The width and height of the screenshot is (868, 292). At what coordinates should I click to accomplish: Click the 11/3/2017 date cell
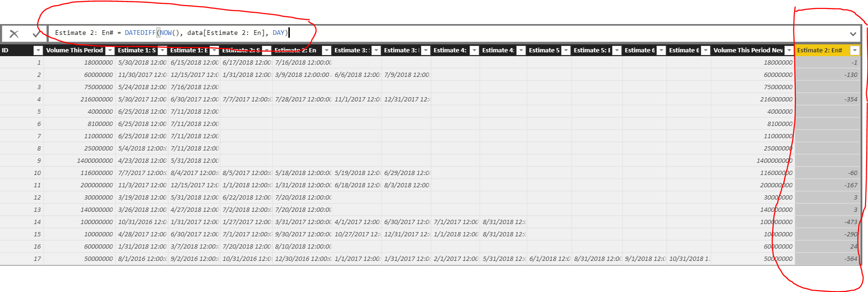pos(142,185)
